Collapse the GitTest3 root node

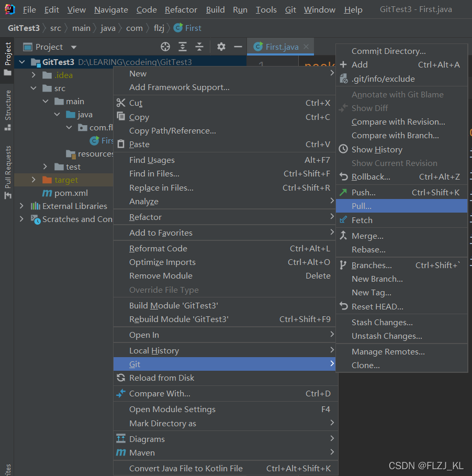[22, 62]
